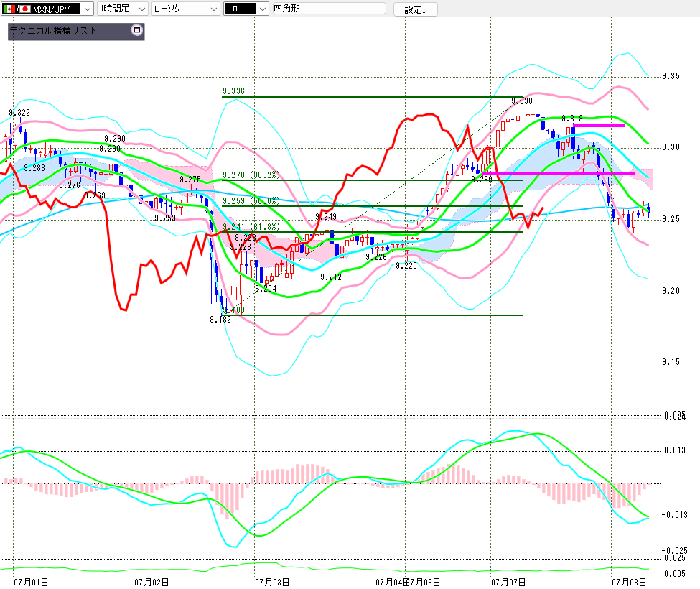Click the 07月02日 date axis label
Image resolution: width=700 pixels, height=589 pixels.
click(151, 583)
